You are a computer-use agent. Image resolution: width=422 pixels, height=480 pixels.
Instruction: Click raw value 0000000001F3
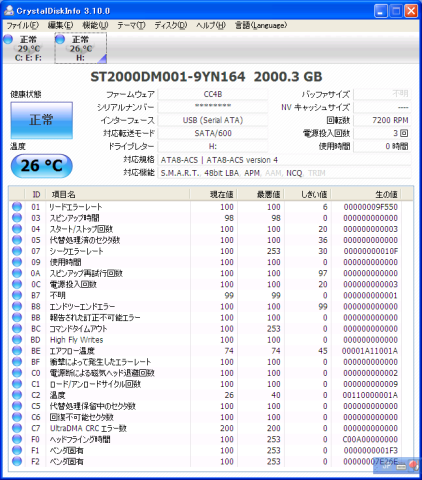[371, 450]
